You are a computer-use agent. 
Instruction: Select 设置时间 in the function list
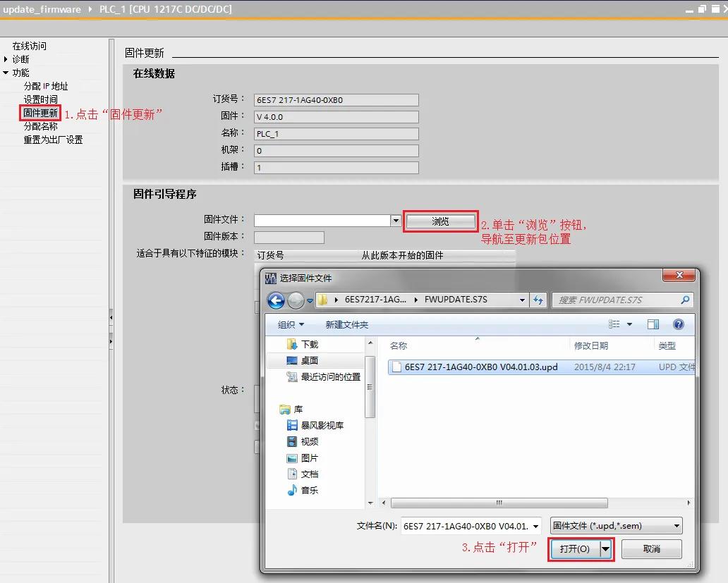click(40, 99)
